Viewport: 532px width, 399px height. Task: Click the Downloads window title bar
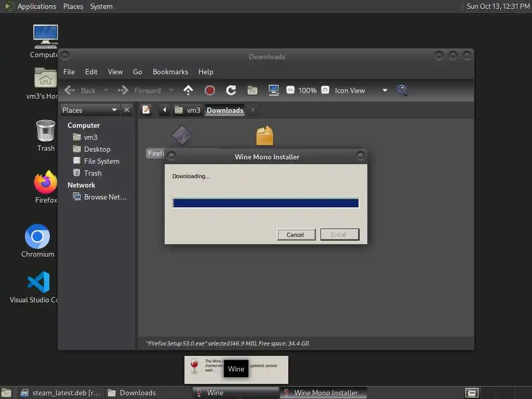point(267,57)
